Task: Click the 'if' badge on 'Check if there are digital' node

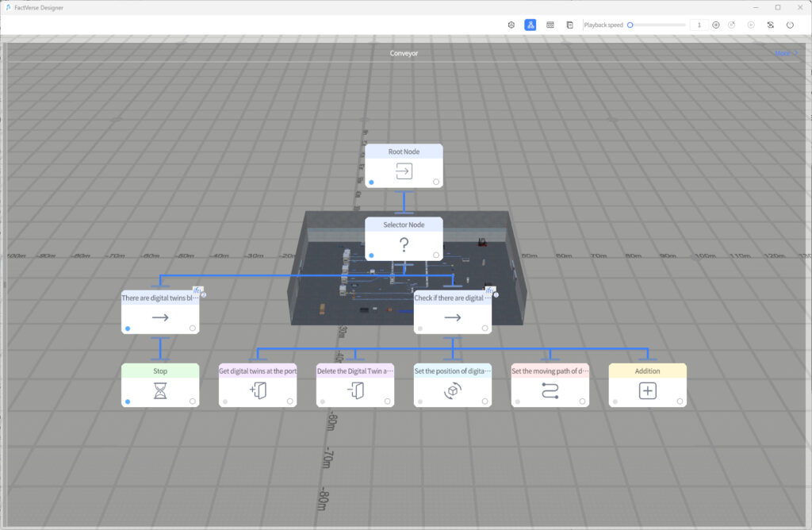Action: tap(488, 290)
